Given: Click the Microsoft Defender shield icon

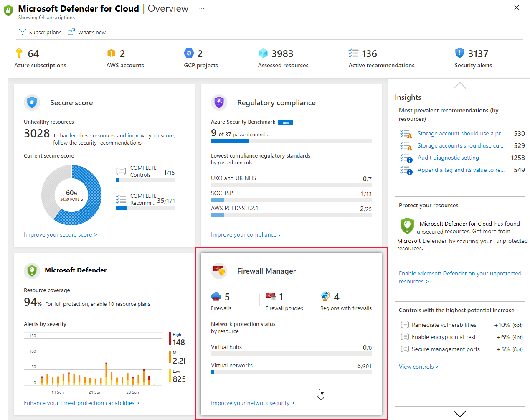Looking at the screenshot, I should pos(32,270).
